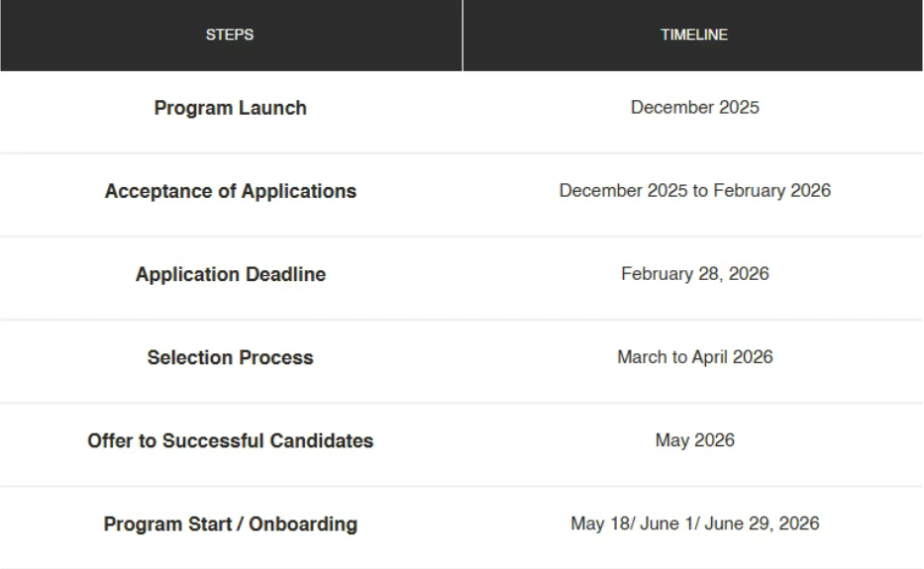The width and height of the screenshot is (924, 569).
Task: Click the Program Launch timeline cell
Action: click(694, 107)
